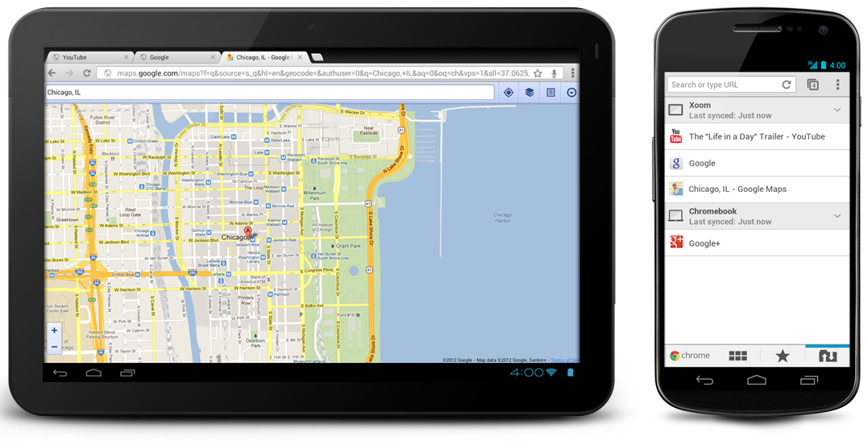This screenshot has height=441, width=868.
Task: Click Chicago Harbor label on map
Action: click(x=503, y=217)
